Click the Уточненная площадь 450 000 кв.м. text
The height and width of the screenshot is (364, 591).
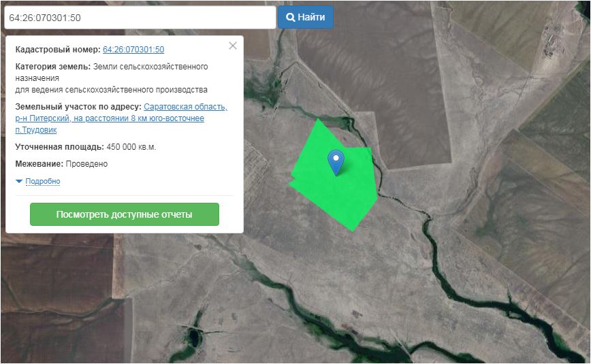tap(86, 147)
